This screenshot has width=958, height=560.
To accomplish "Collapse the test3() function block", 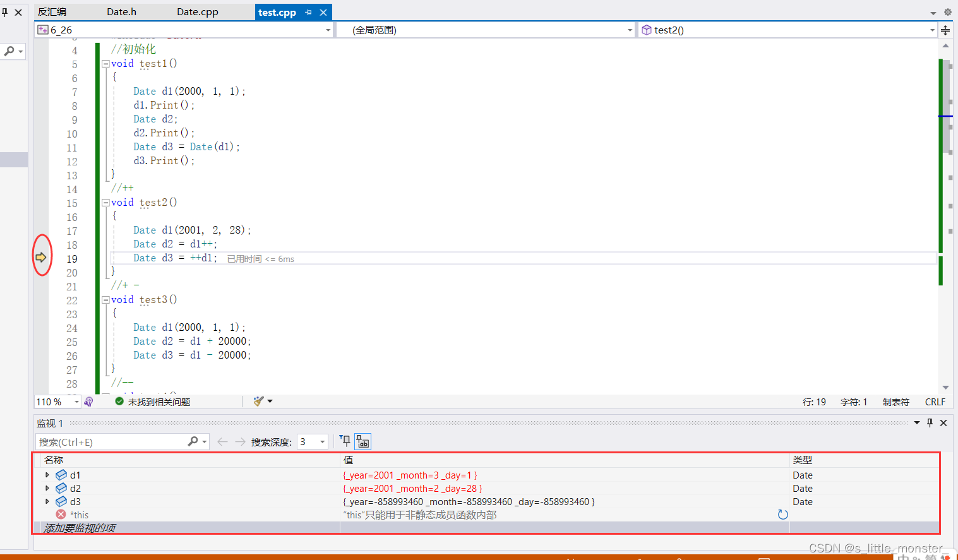I will point(105,300).
